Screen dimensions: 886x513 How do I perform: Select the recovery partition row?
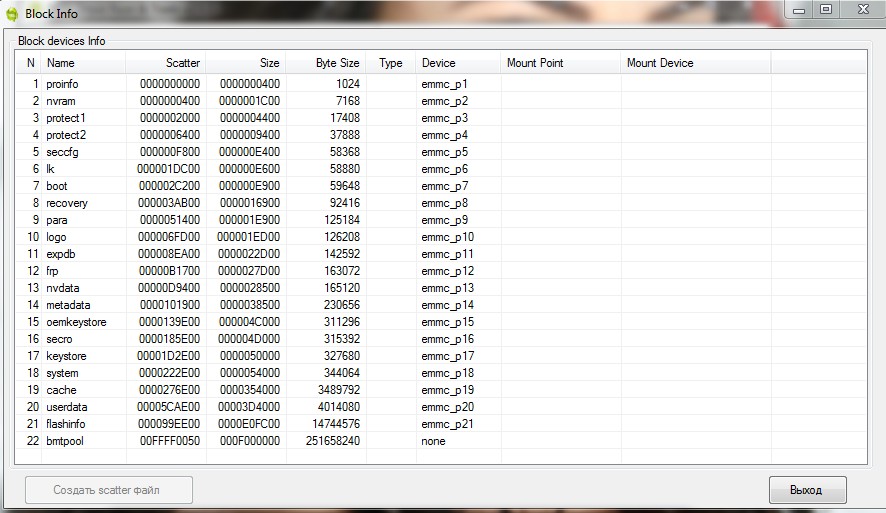[x=67, y=203]
